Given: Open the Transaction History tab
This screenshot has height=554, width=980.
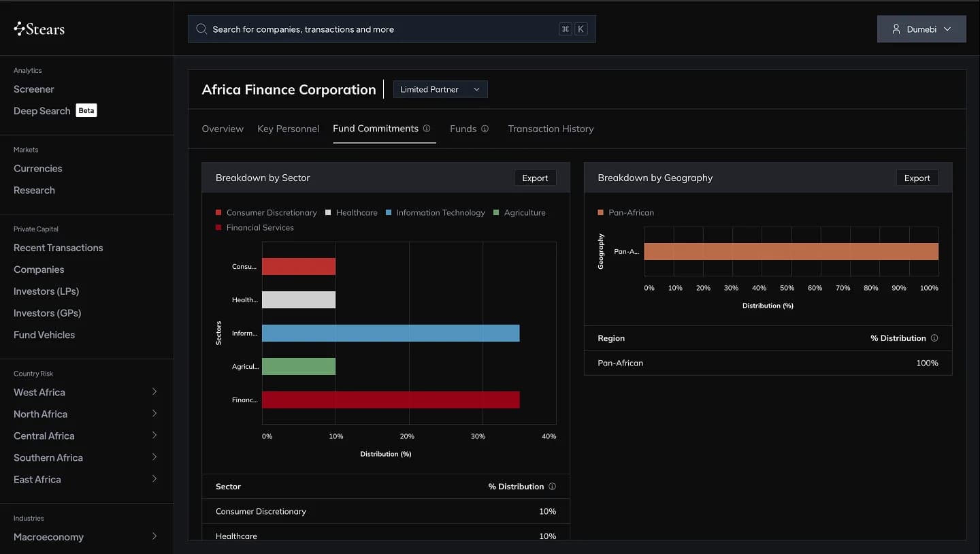Looking at the screenshot, I should click(x=551, y=129).
